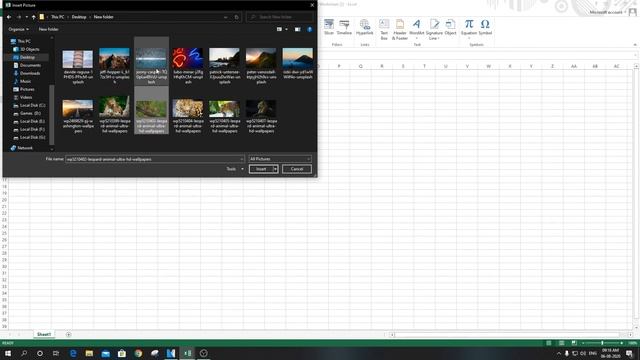Select column T header in Excel
This screenshot has height=360, width=640.
tap(424, 66)
